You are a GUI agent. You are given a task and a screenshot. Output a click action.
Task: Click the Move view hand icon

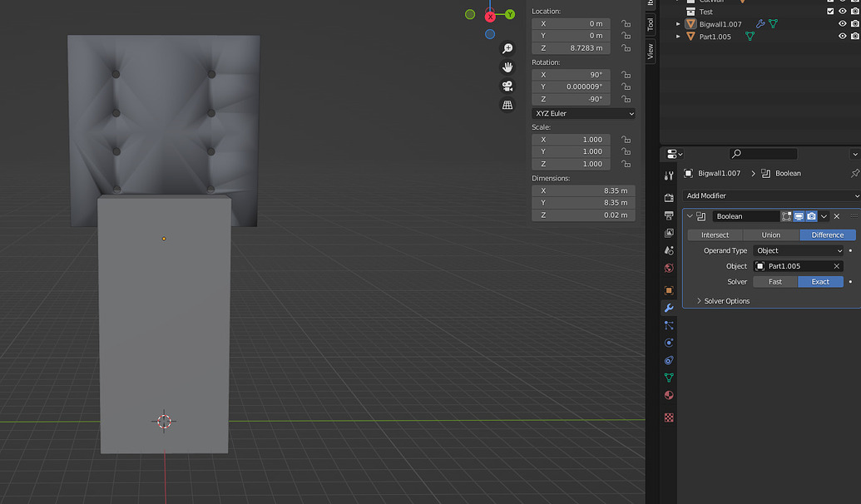[507, 67]
